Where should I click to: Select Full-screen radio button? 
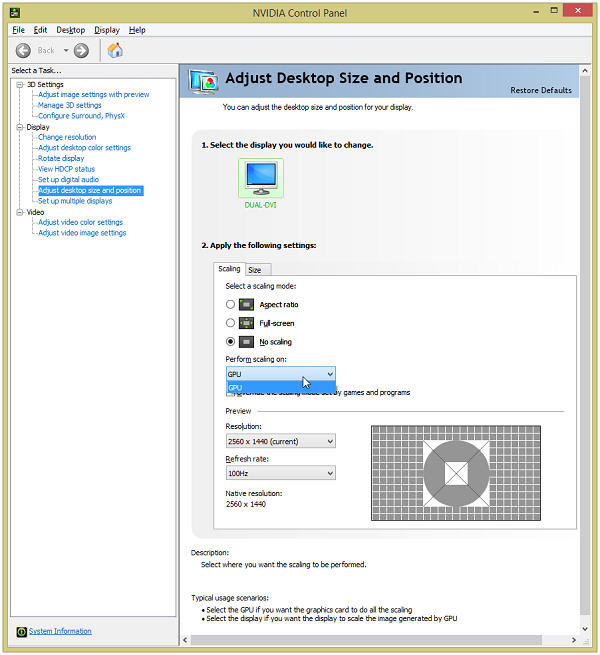(x=230, y=323)
